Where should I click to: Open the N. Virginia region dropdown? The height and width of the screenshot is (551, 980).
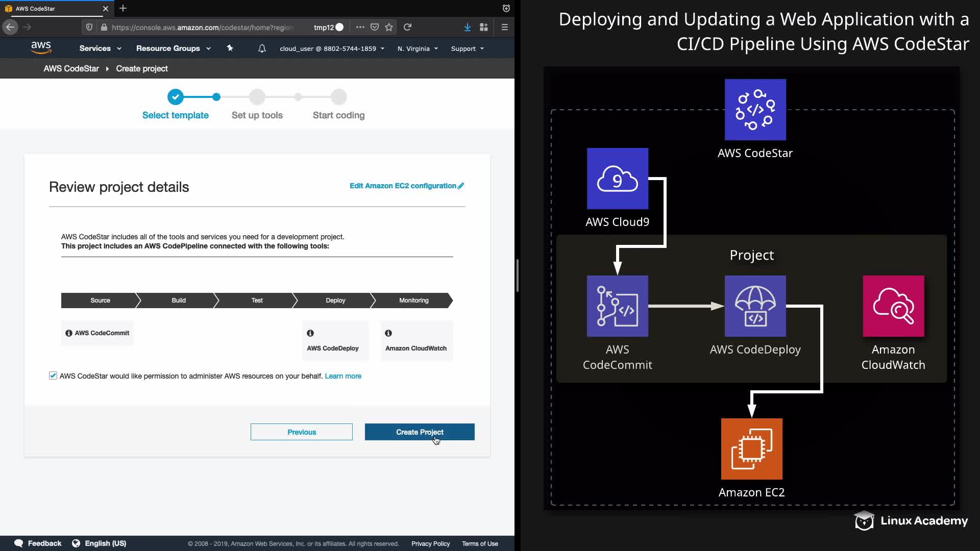click(x=418, y=49)
